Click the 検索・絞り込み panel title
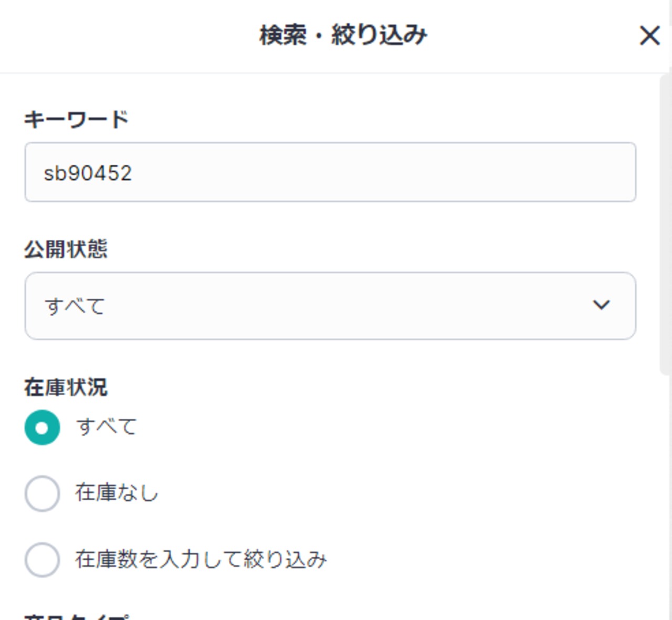The width and height of the screenshot is (672, 620). pos(343,36)
